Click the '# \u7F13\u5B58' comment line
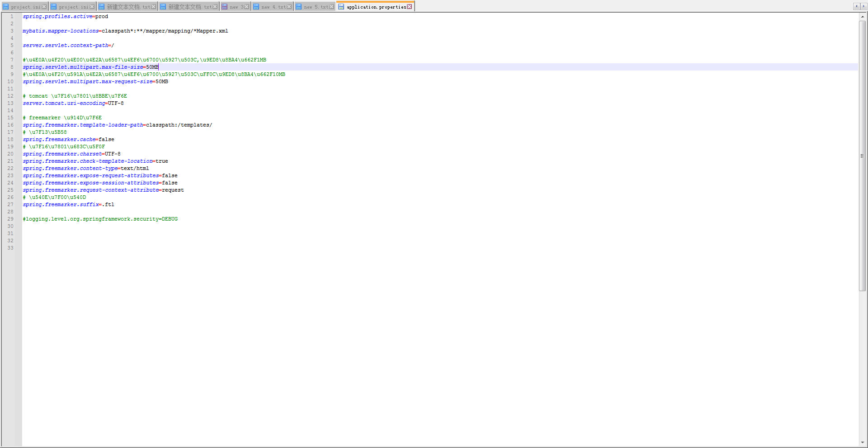The height and width of the screenshot is (448, 868). point(45,132)
